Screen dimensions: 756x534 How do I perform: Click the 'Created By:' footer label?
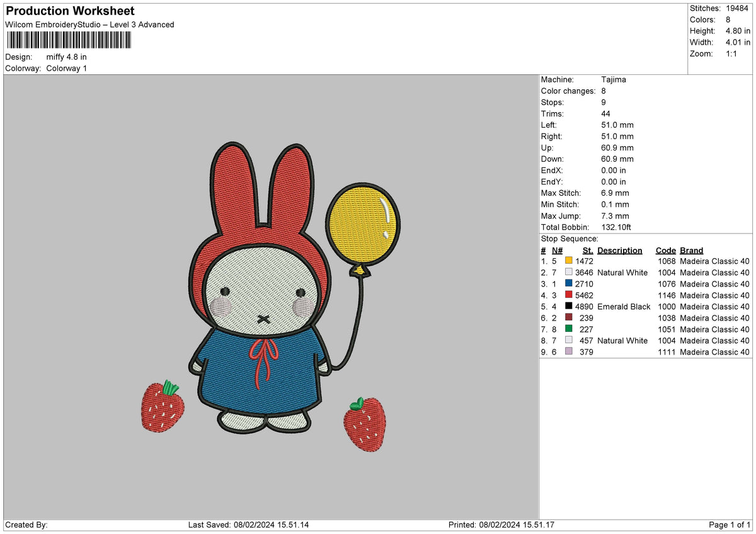[x=26, y=525]
